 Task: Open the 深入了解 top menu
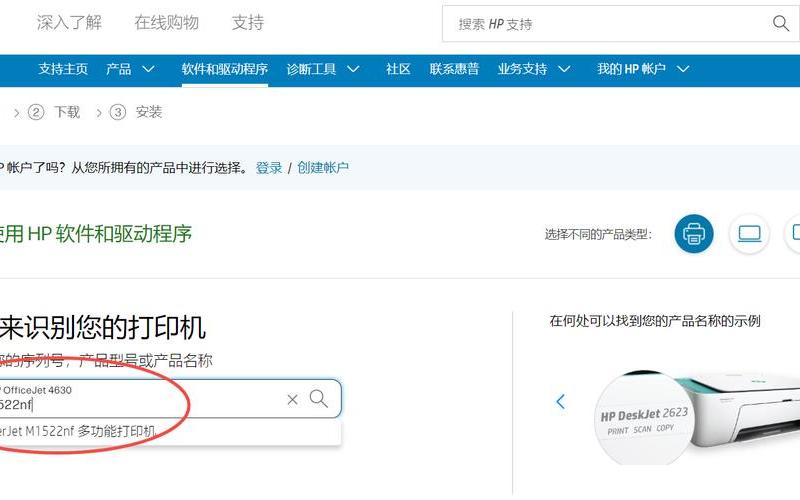coord(69,22)
